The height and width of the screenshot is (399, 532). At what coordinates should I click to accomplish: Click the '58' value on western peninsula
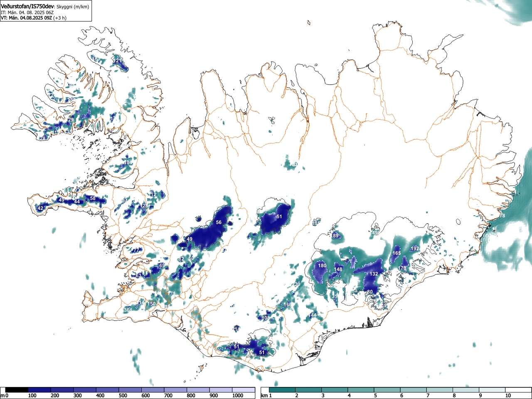(x=93, y=198)
